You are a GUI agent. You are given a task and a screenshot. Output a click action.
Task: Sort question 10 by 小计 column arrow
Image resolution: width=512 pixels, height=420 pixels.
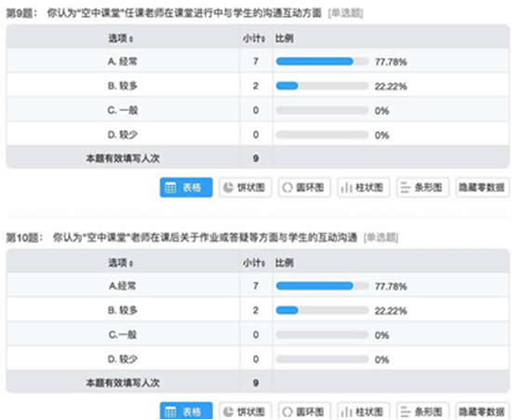(263, 264)
